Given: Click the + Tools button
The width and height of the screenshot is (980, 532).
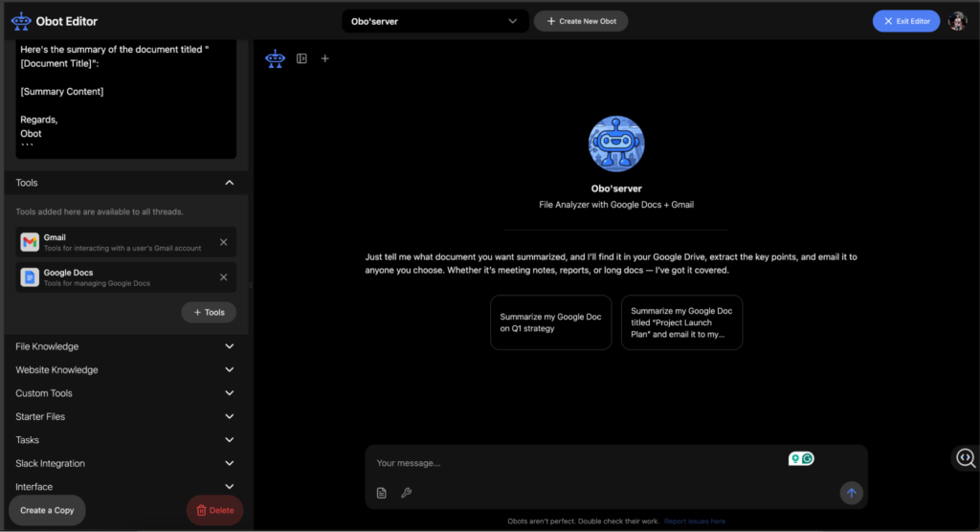Looking at the screenshot, I should [209, 313].
